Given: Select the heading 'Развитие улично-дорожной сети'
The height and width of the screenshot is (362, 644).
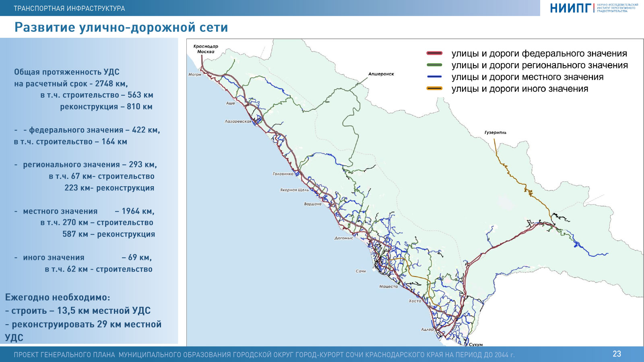Looking at the screenshot, I should point(121,27).
